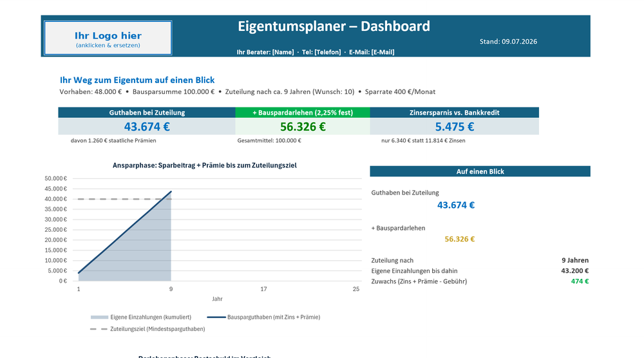Click the 'Zuteilung nach' row label
644x358 pixels.
point(392,261)
